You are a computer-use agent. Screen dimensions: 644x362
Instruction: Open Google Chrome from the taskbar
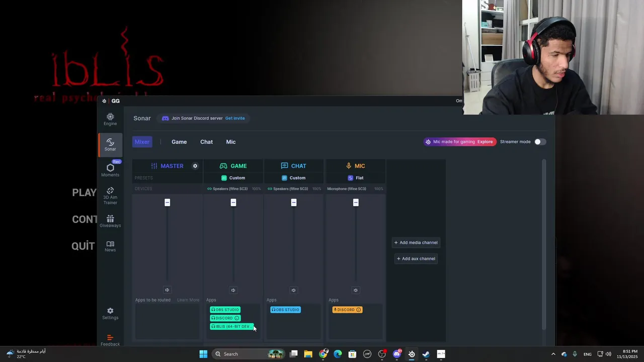click(323, 354)
